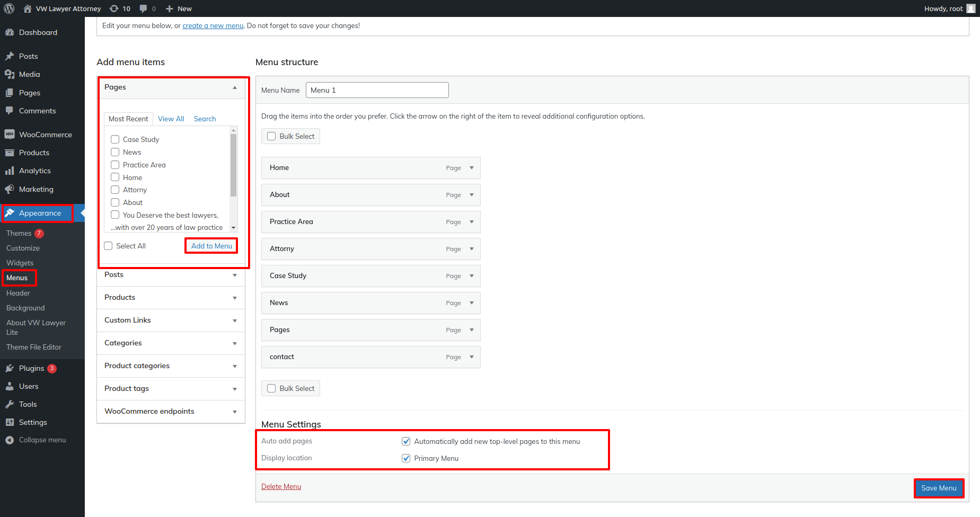Click the Collapse menu arrow icon
Viewport: 980px width, 517px height.
10,440
